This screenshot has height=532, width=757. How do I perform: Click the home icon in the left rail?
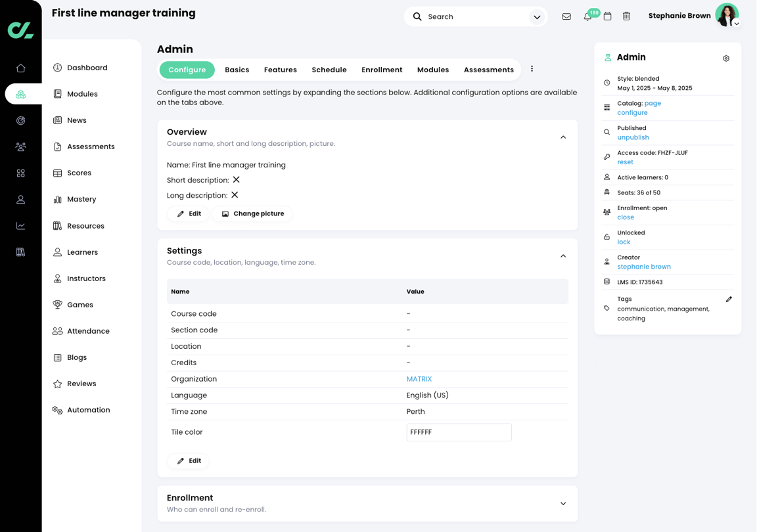pos(21,68)
